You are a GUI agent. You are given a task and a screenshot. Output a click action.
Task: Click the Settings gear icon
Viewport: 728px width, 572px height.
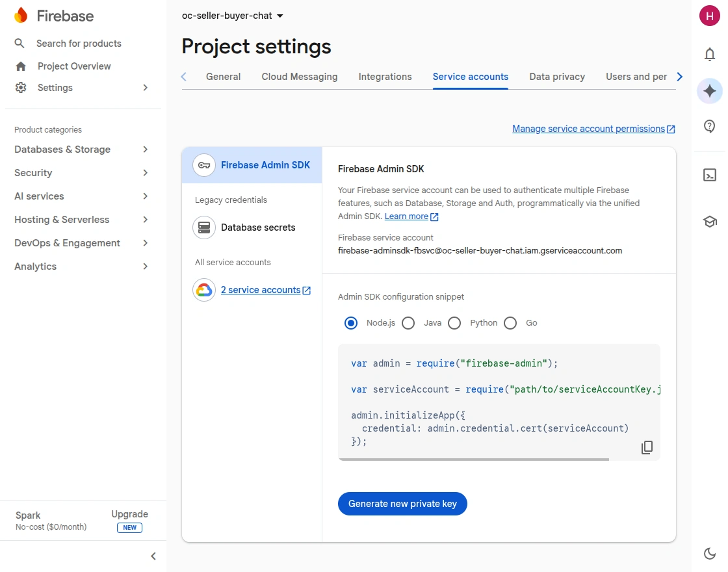(x=20, y=87)
